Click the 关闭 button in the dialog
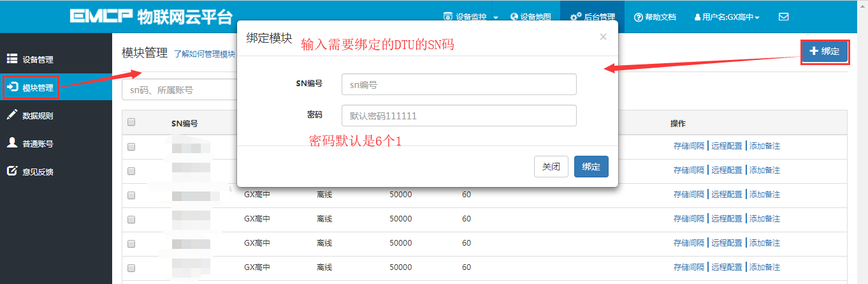 point(551,167)
